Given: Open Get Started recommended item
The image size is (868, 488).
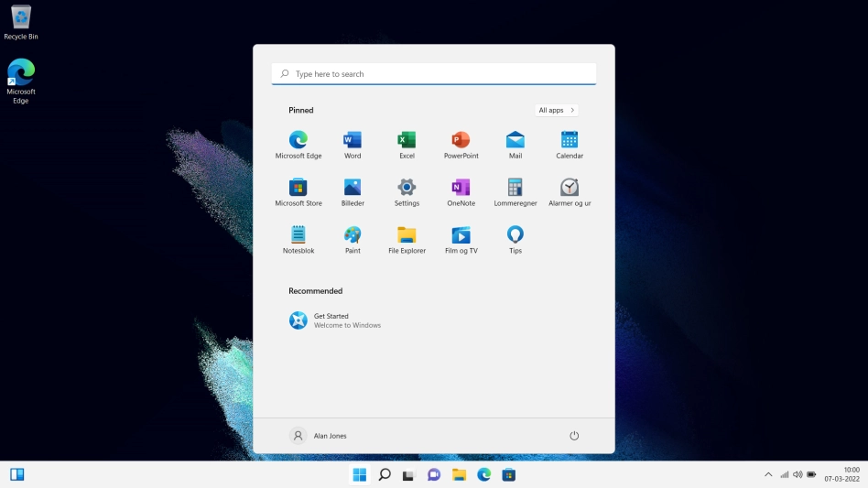Looking at the screenshot, I should 335,320.
